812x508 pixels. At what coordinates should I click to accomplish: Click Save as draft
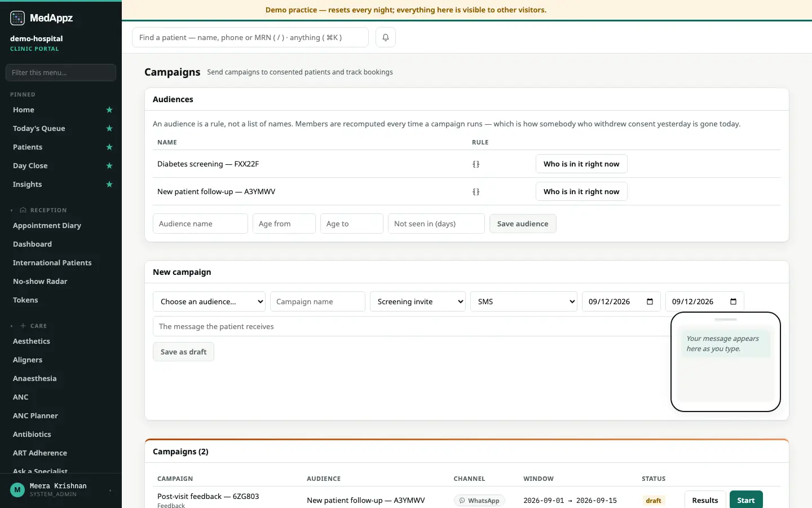183,352
